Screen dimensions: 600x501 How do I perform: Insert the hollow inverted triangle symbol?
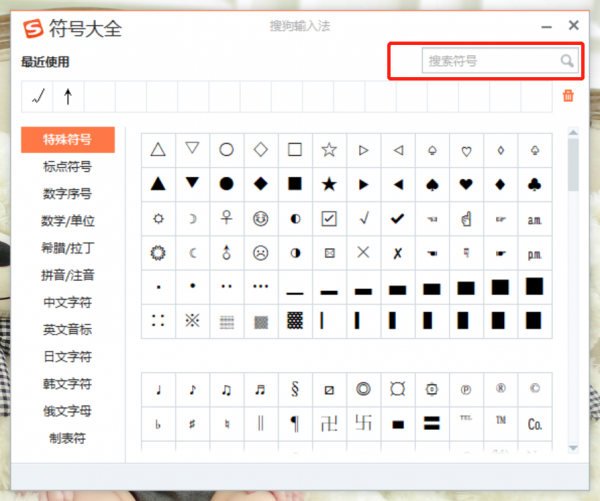(192, 150)
